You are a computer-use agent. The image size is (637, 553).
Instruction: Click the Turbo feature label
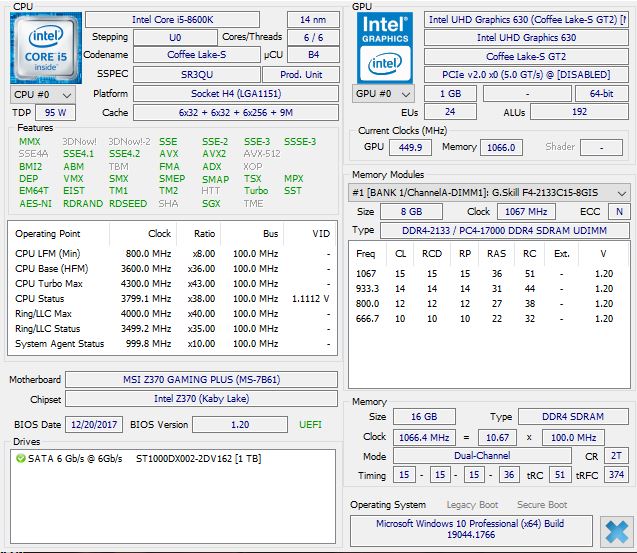(256, 191)
